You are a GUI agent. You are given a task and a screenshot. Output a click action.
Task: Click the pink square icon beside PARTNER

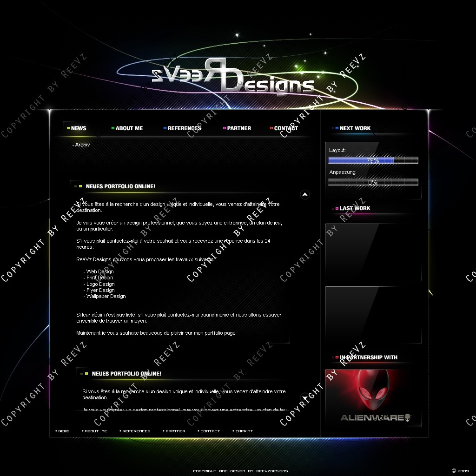coord(225,128)
